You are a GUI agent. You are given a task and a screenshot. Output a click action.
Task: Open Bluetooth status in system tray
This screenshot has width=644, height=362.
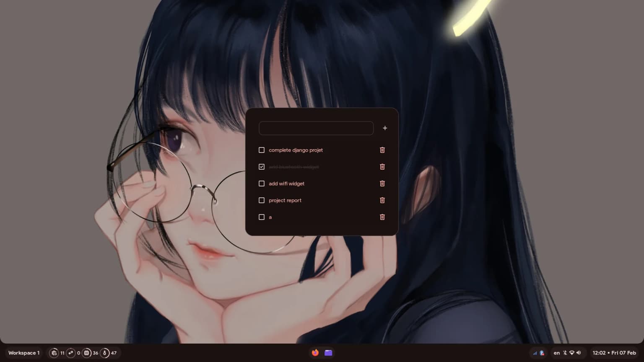click(x=565, y=353)
